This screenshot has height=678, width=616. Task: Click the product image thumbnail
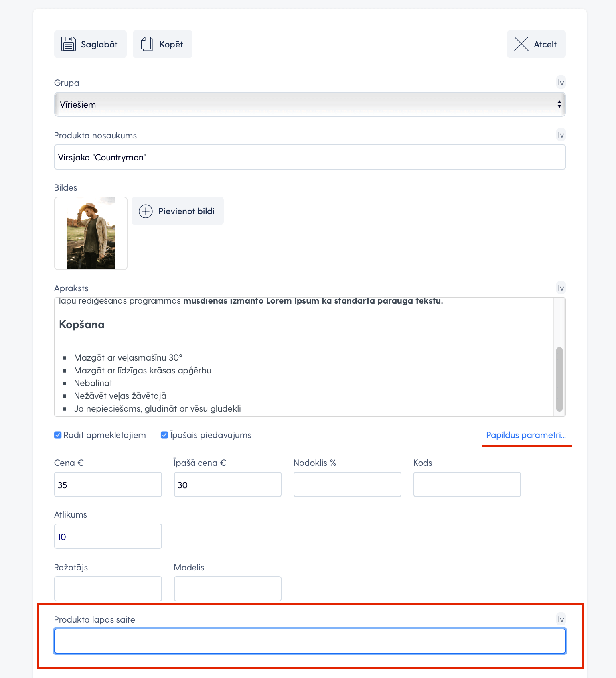[91, 233]
